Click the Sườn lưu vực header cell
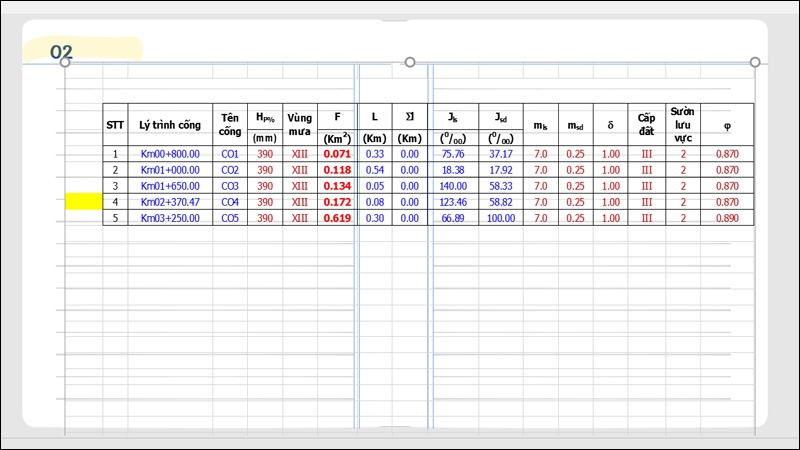The height and width of the screenshot is (450, 800). 683,124
